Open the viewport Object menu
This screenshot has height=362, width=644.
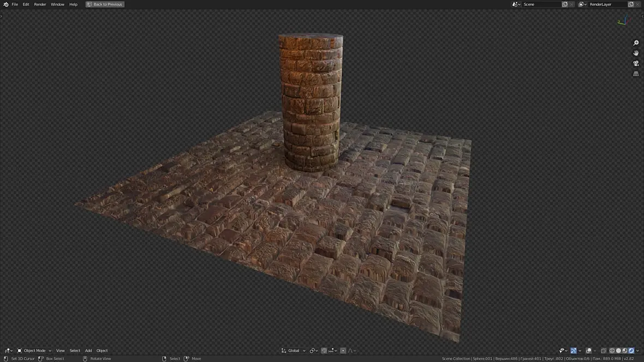pos(102,351)
